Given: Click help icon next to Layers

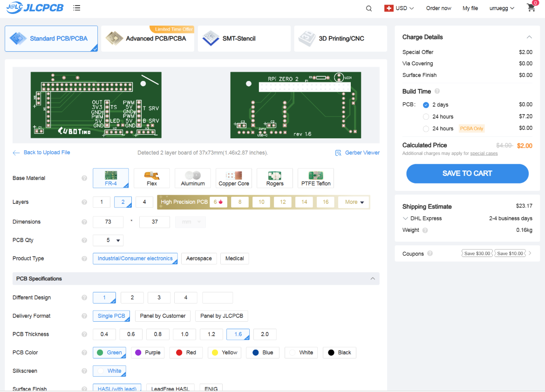Looking at the screenshot, I should pyautogui.click(x=84, y=202).
